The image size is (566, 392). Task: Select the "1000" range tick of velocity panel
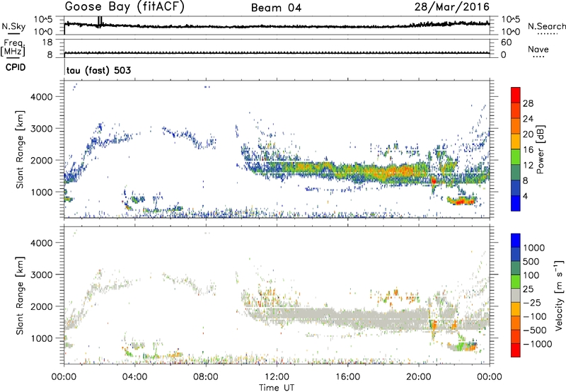point(42,338)
